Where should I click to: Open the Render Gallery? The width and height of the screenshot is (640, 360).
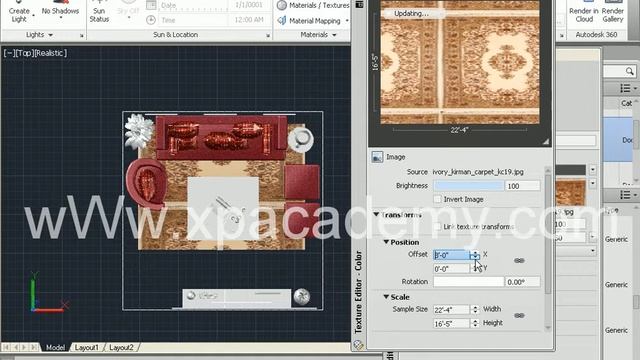[613, 12]
